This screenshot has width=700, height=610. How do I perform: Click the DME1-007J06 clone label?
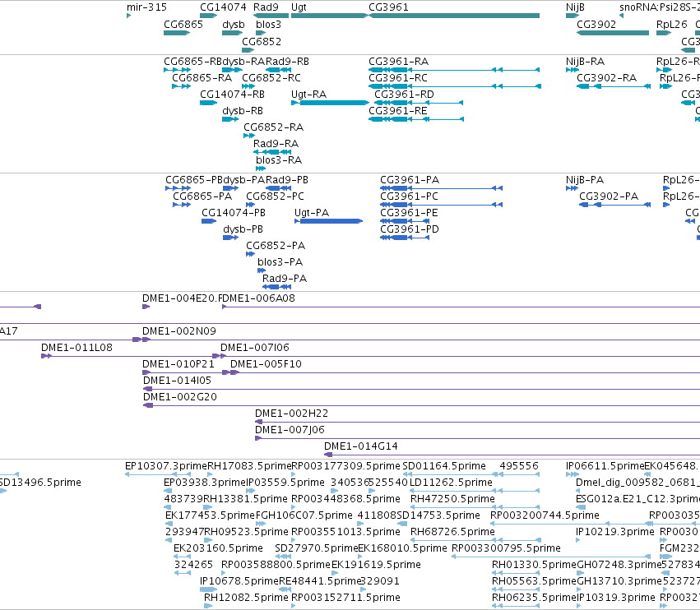(290, 430)
